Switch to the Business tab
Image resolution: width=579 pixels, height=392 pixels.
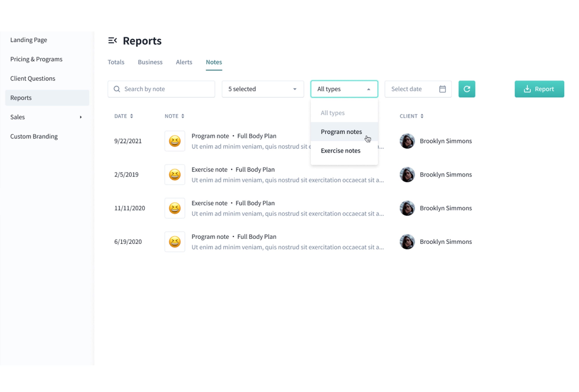pos(150,62)
